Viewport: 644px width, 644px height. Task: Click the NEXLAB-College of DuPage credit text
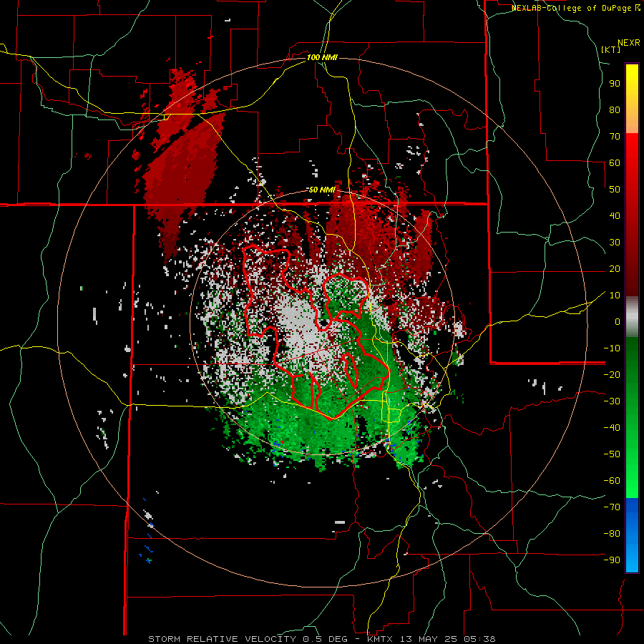572,8
